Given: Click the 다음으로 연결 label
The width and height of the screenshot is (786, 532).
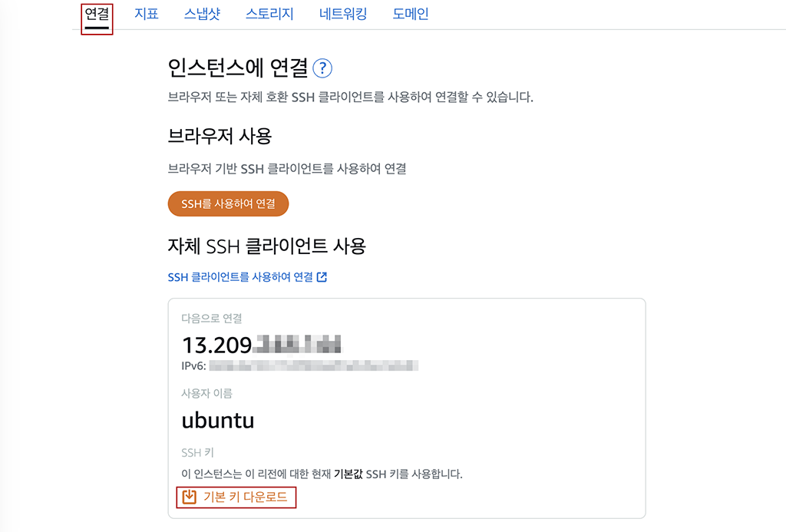Looking at the screenshot, I should (211, 318).
